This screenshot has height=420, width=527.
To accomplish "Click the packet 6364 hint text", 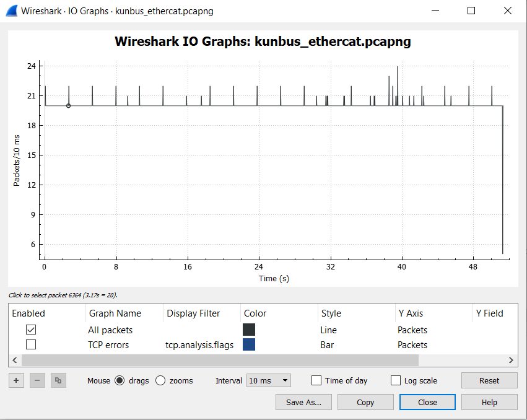I will coord(63,295).
